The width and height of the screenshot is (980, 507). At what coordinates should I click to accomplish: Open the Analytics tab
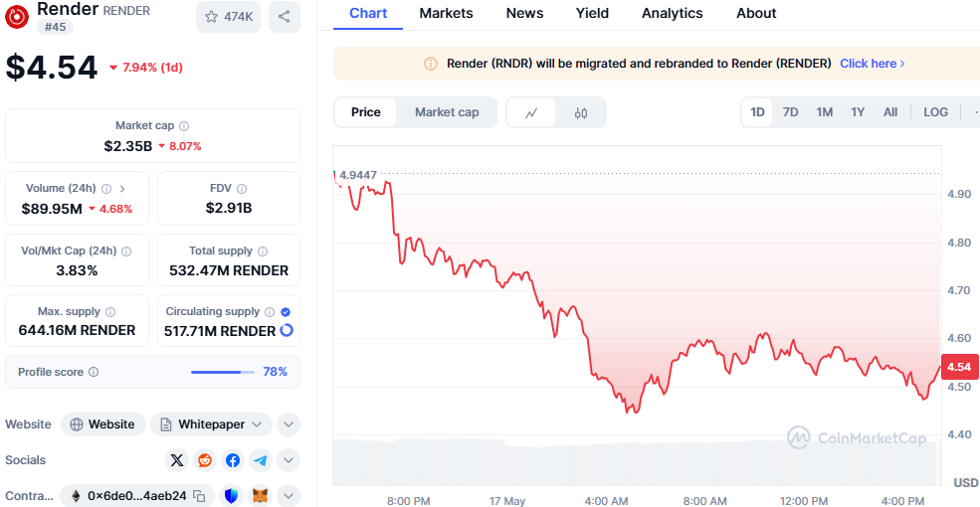tap(673, 13)
